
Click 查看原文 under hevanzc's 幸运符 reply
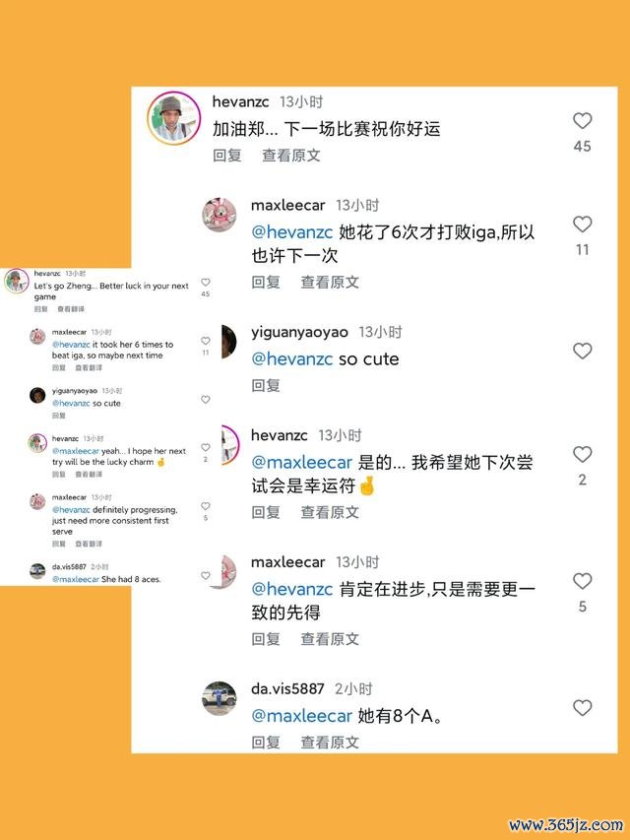coord(330,512)
